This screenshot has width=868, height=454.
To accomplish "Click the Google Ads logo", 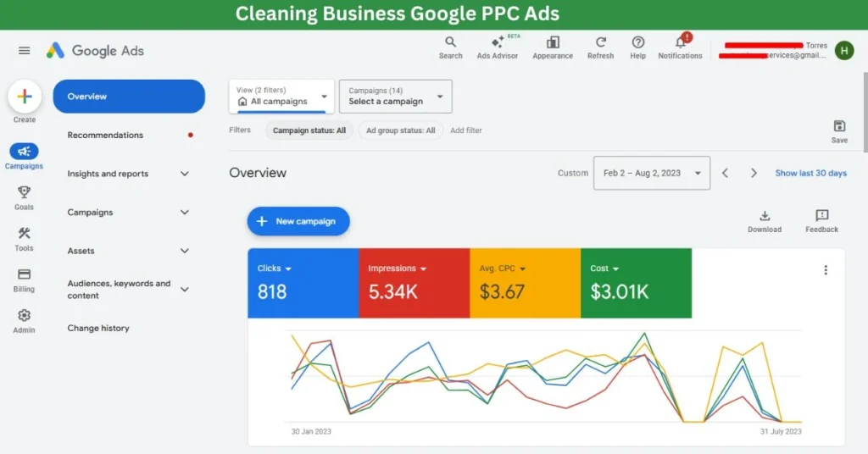I will pyautogui.click(x=95, y=50).
